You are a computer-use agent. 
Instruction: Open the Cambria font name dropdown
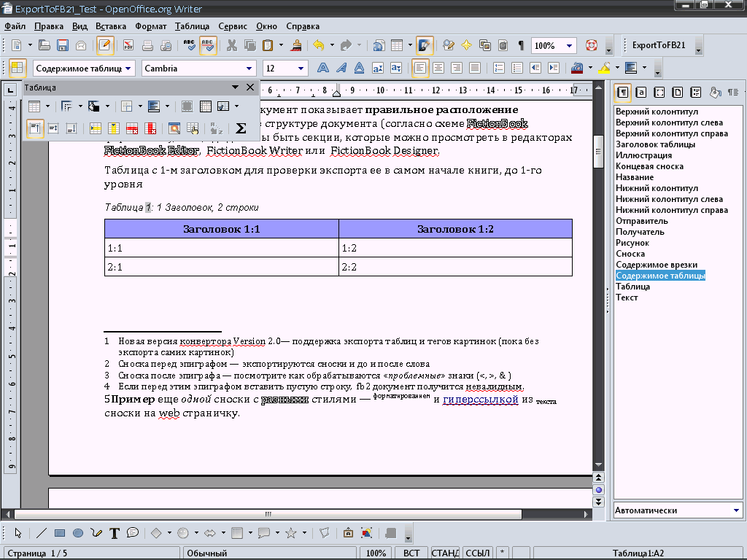pos(252,69)
